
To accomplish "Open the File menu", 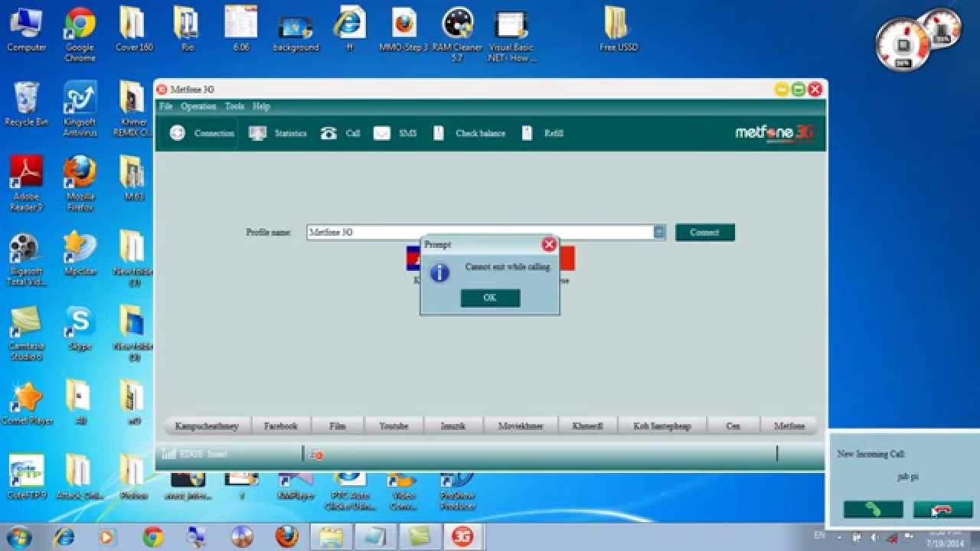I will pos(165,106).
